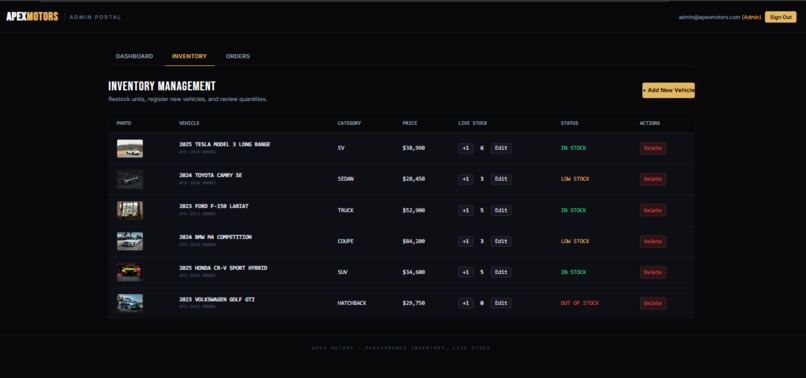Click the Apex Motors logo
This screenshot has height=378, width=806.
coord(32,17)
